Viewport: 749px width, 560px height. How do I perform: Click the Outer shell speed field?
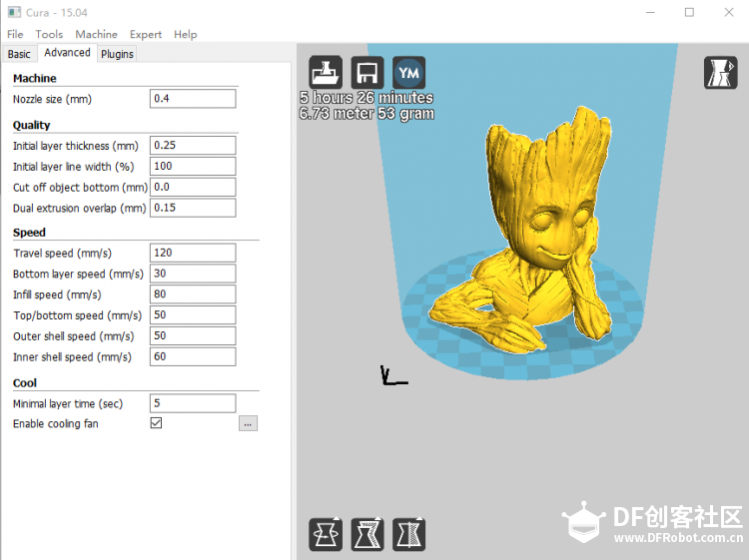(x=193, y=335)
